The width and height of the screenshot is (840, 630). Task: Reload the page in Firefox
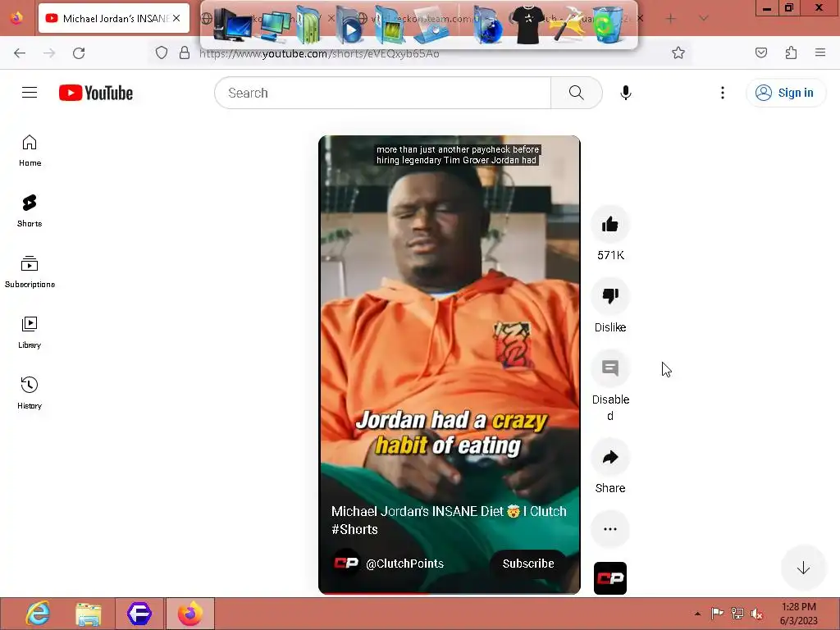click(x=79, y=53)
